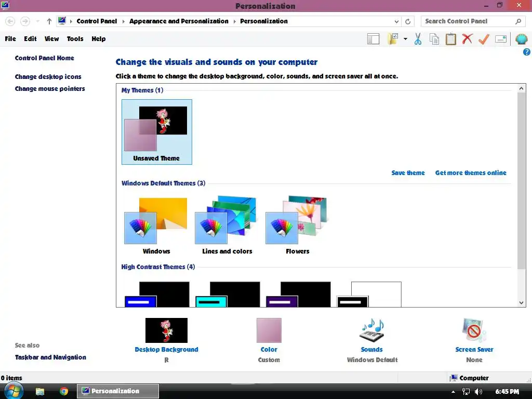Open Change mouse pointers link

tap(50, 88)
